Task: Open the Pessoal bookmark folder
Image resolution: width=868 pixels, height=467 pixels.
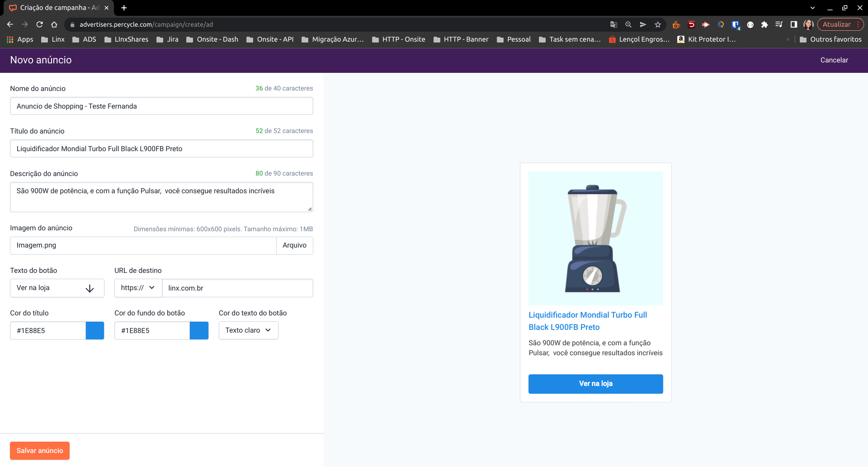Action: (x=514, y=39)
